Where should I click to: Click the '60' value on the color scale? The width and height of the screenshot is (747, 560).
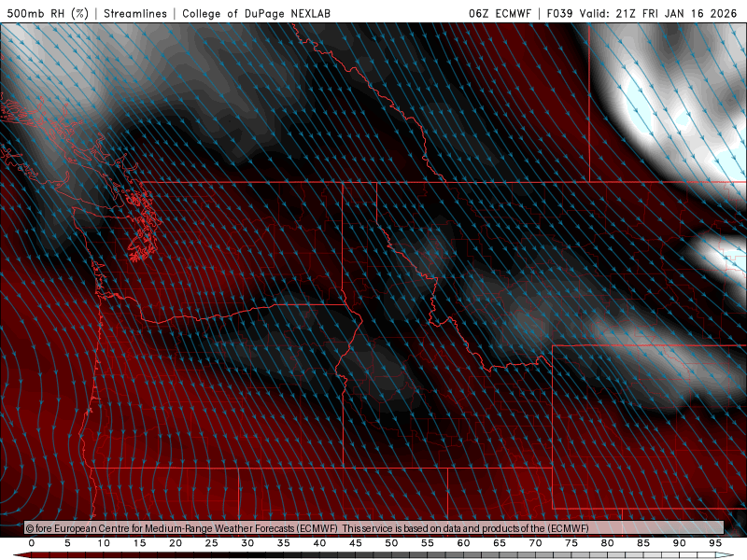[463, 543]
